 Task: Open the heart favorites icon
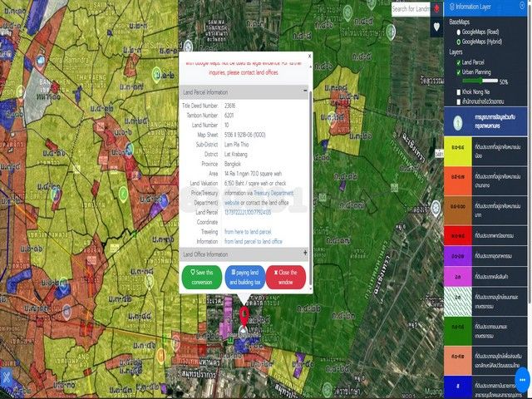pyautogui.click(x=437, y=27)
